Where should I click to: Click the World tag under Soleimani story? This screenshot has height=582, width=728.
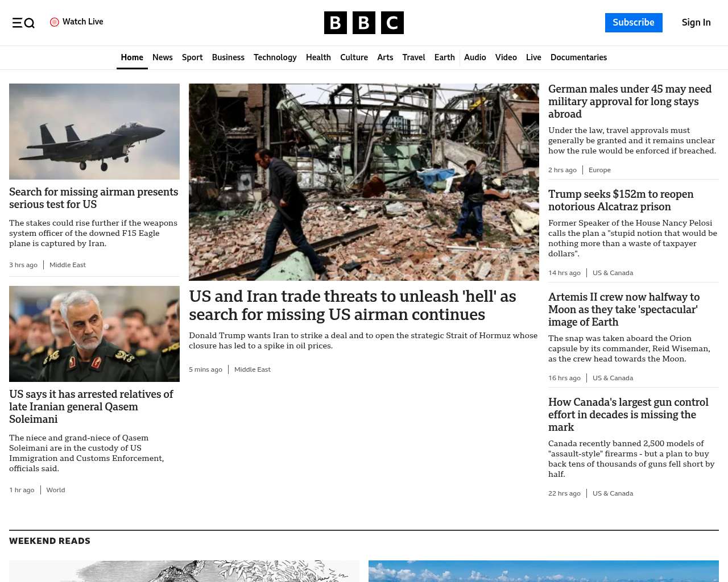pyautogui.click(x=56, y=490)
